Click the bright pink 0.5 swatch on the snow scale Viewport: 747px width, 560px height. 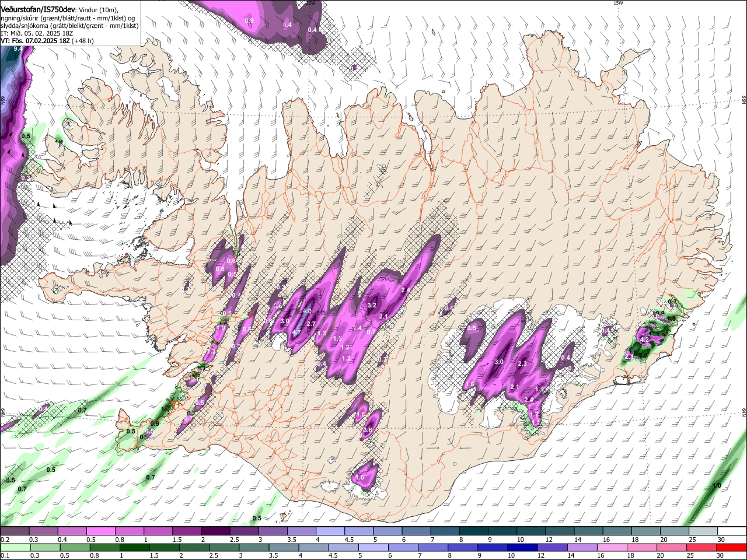(x=100, y=531)
